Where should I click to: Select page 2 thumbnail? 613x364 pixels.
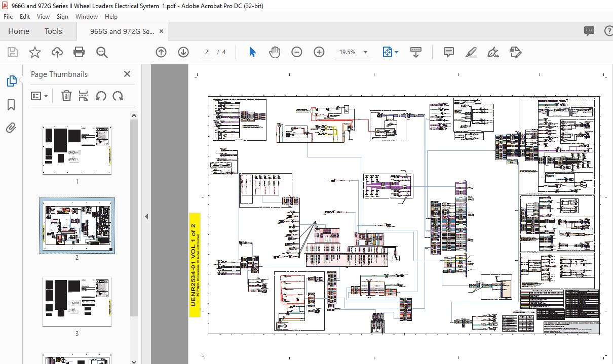pos(77,226)
